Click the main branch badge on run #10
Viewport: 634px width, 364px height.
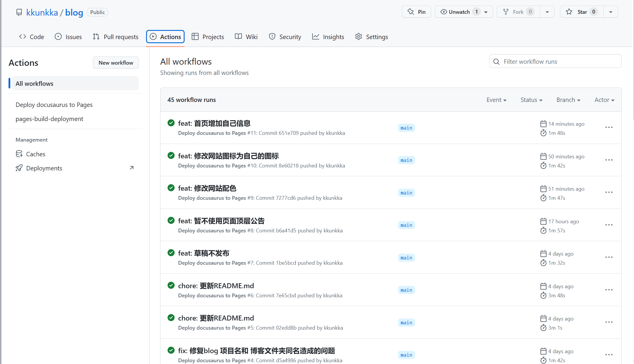[406, 160]
